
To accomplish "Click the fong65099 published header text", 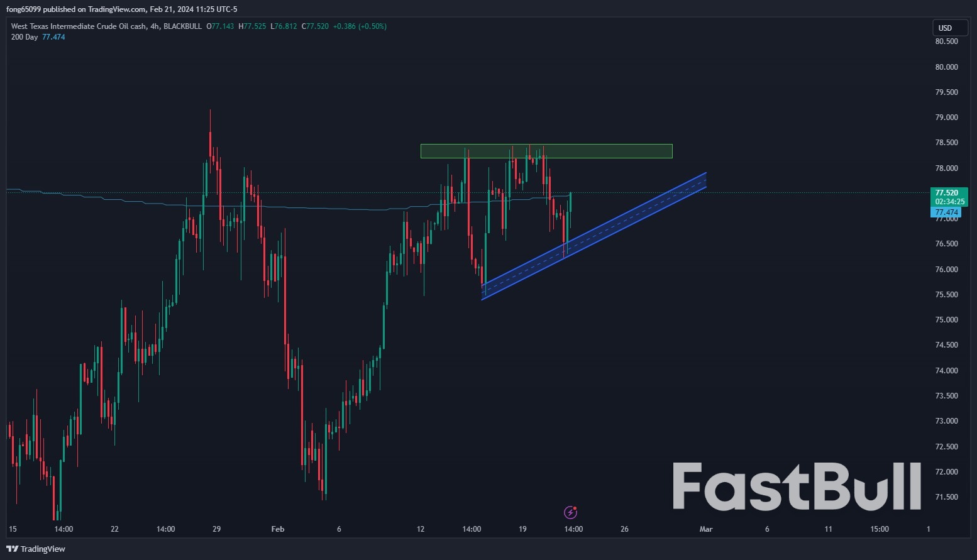I will click(121, 9).
